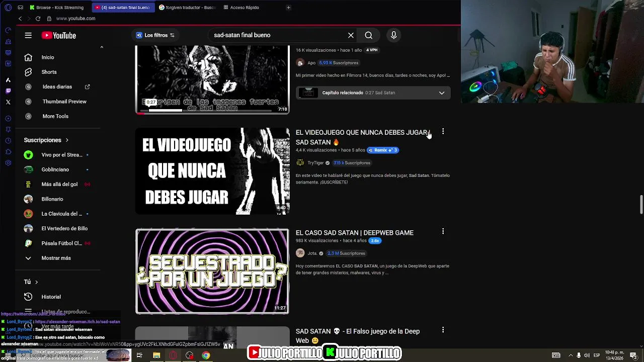Reload the page
The width and height of the screenshot is (644, 362).
click(38, 19)
